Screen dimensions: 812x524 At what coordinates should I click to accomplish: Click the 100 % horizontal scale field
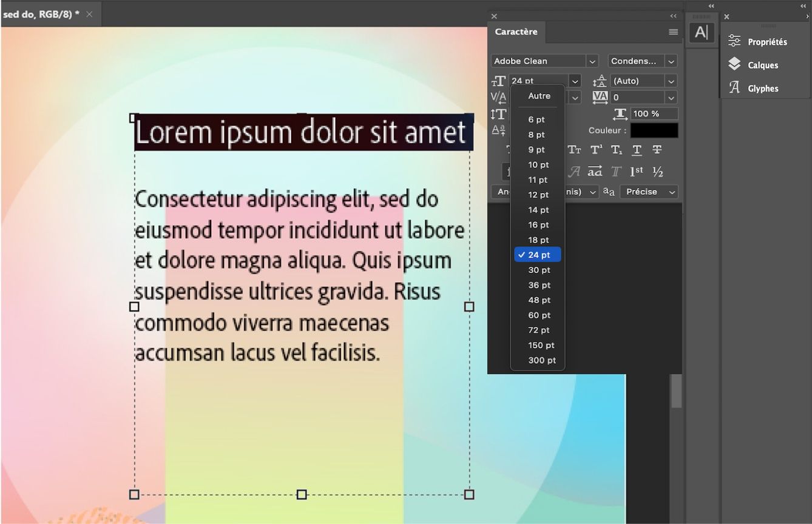654,114
